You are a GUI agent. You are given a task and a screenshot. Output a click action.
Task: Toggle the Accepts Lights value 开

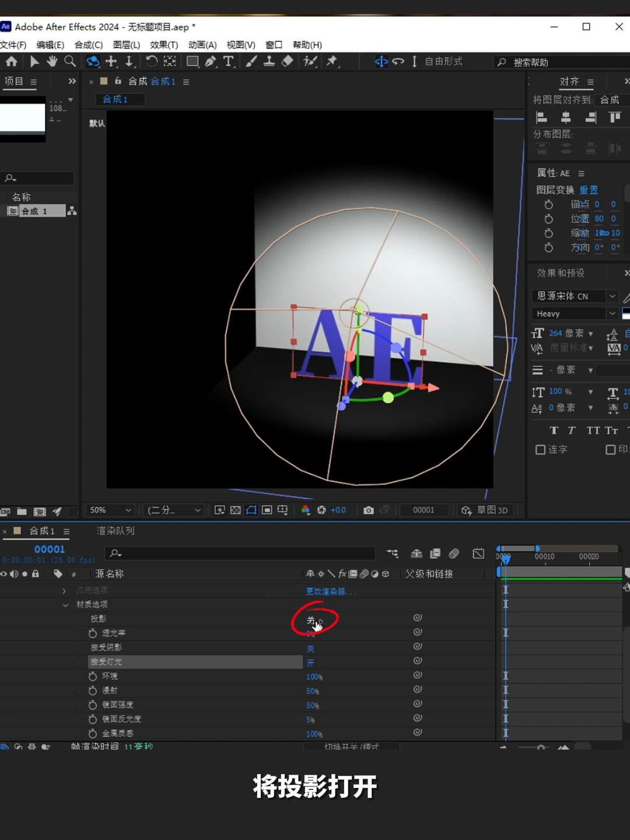310,663
